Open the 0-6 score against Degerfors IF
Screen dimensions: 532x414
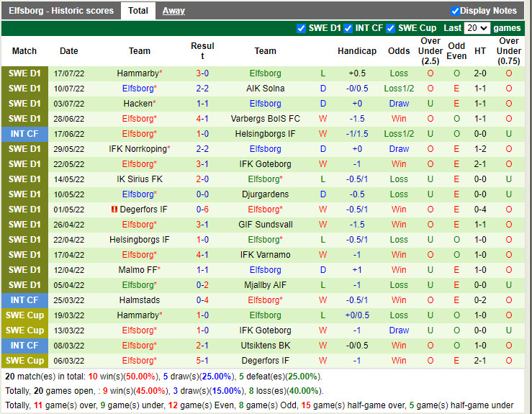pos(202,210)
